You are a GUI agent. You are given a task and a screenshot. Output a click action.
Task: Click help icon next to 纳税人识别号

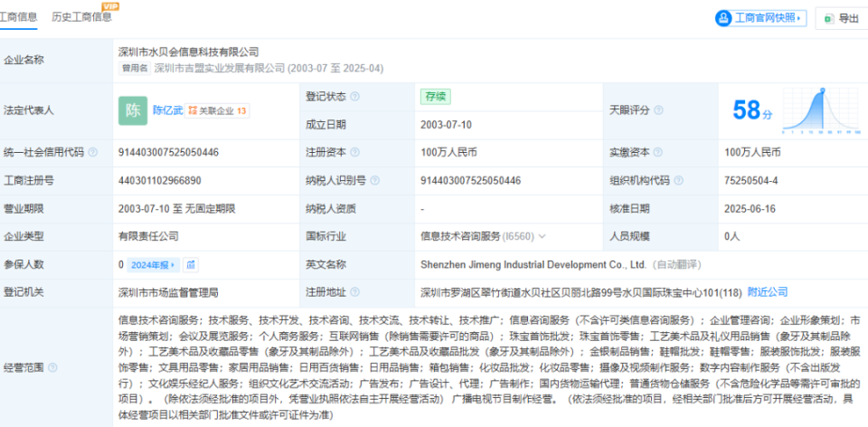pos(374,181)
